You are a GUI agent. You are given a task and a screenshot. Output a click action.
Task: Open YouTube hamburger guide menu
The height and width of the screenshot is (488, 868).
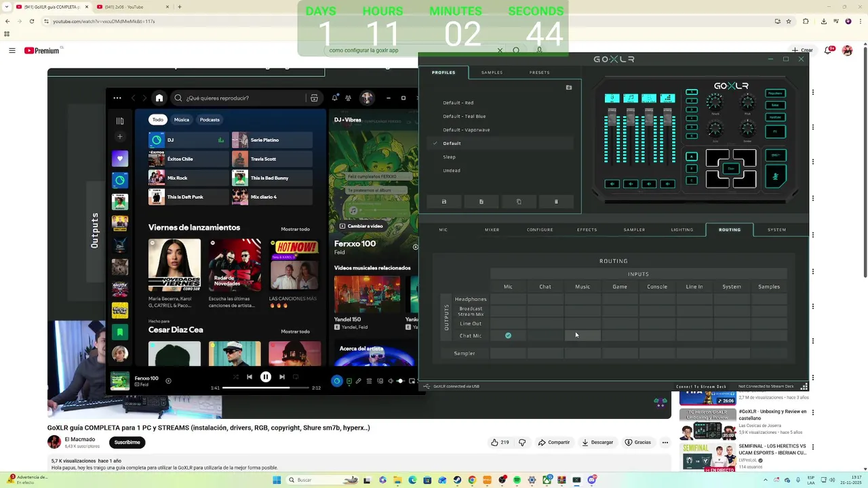click(12, 51)
